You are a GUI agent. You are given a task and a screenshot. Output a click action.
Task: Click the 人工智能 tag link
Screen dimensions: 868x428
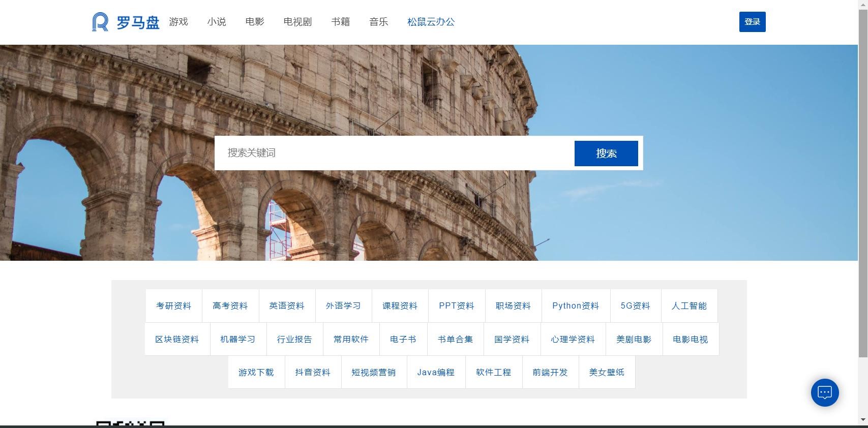689,306
